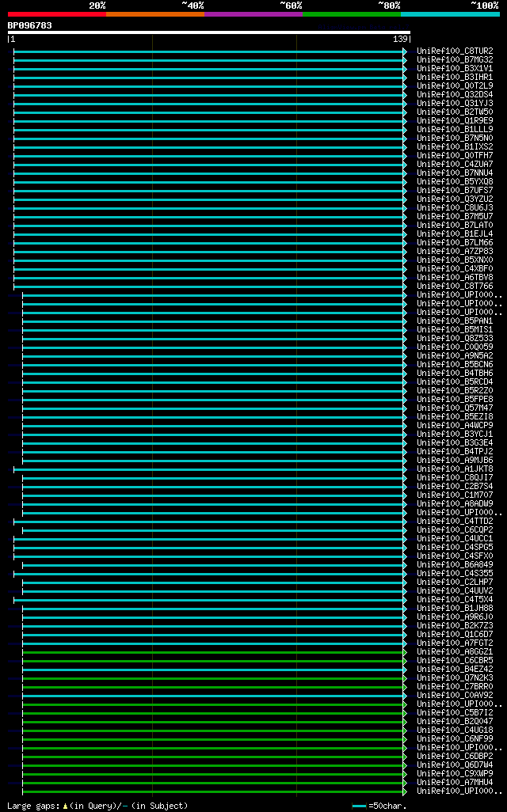Click the alignment bar for UniRef100_A1JKT8
Viewport: 507px width, 812px height.
[x=209, y=469]
